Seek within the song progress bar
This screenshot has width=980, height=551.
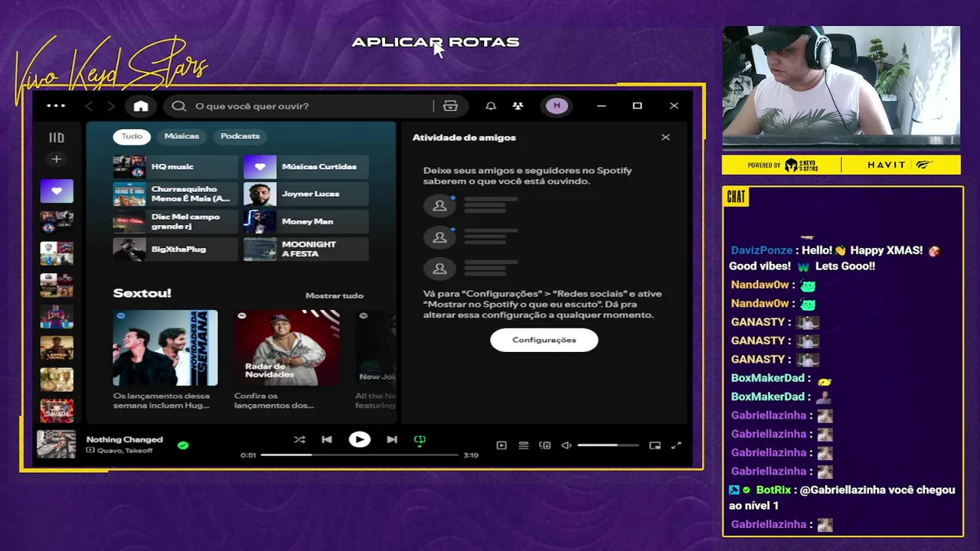[360, 455]
